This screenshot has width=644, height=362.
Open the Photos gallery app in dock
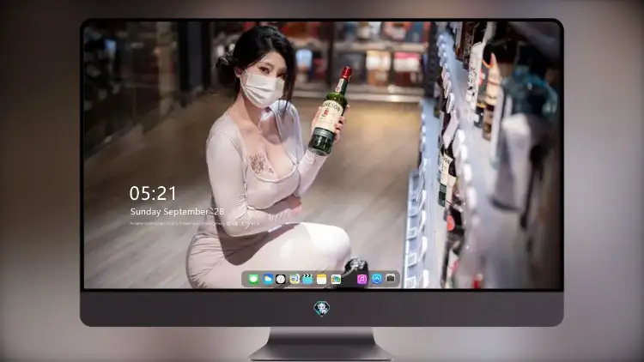pyautogui.click(x=336, y=280)
